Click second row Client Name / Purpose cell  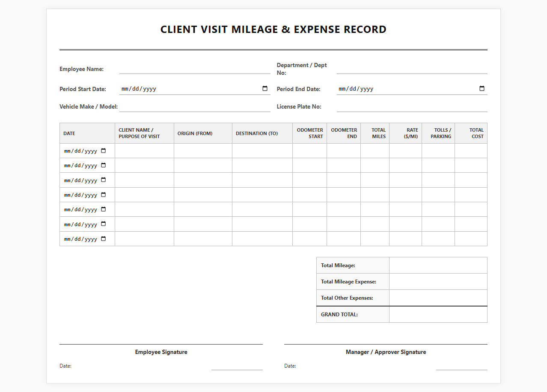144,165
